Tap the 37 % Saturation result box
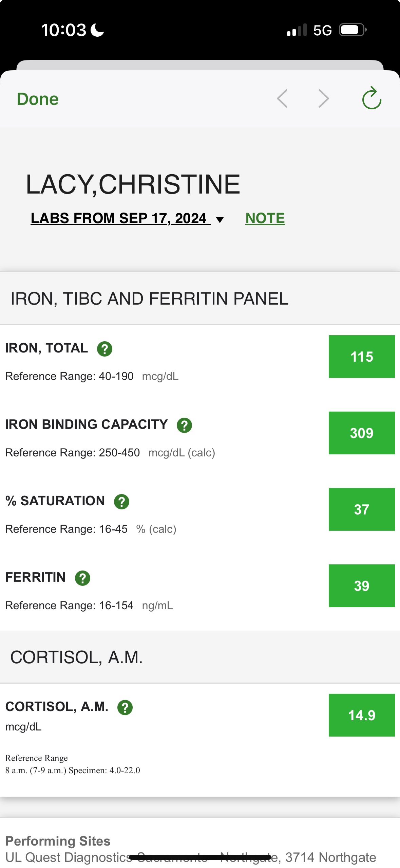Image resolution: width=400 pixels, height=868 pixels. coord(362,509)
